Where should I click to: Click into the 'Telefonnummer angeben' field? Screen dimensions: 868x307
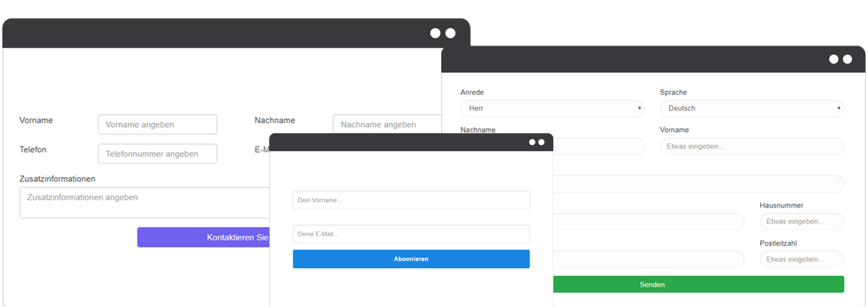[x=158, y=154]
